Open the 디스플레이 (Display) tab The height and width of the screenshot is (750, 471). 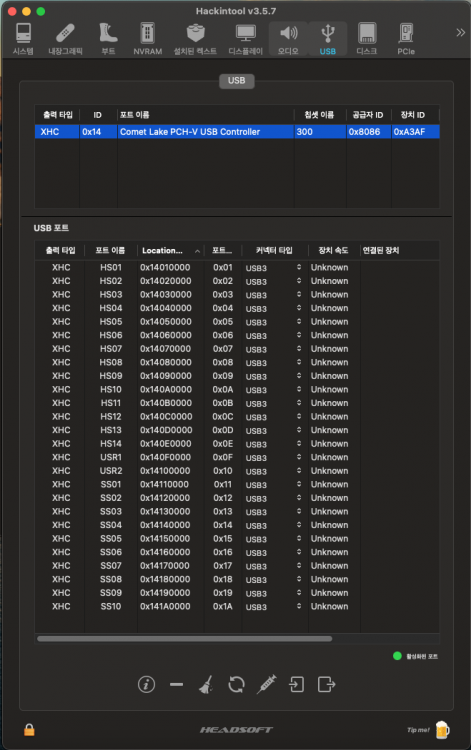point(245,39)
